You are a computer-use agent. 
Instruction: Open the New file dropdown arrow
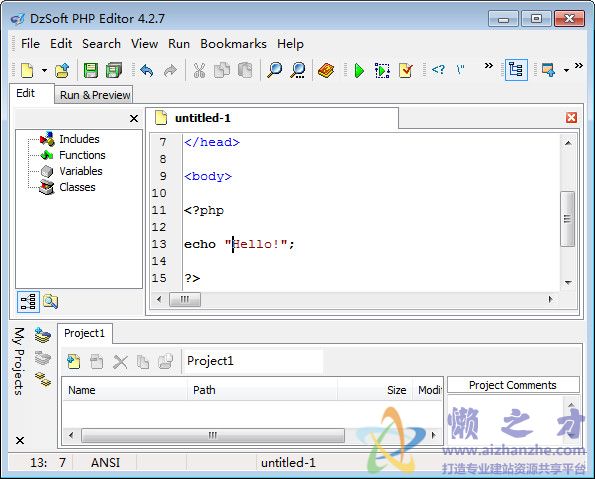tap(44, 70)
